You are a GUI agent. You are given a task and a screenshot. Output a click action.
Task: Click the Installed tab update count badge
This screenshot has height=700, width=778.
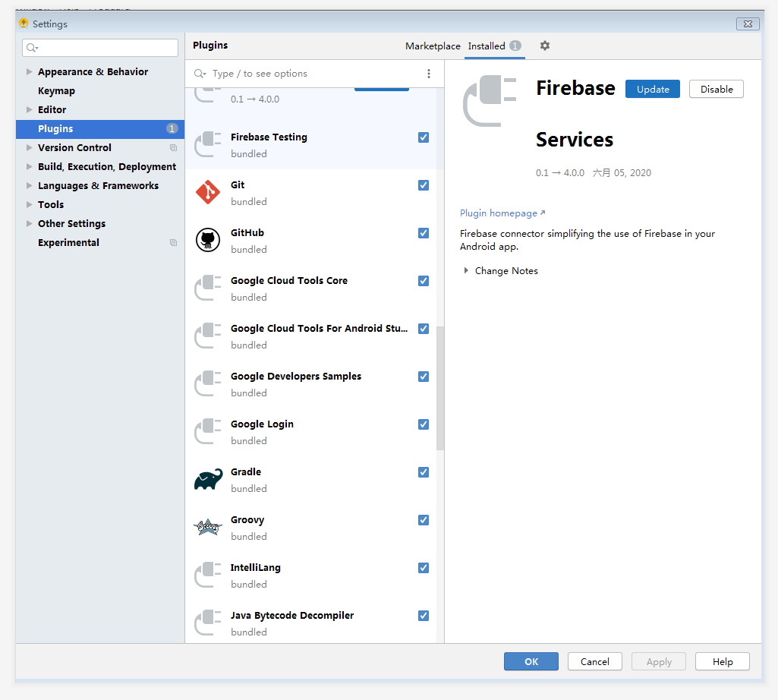tap(515, 46)
